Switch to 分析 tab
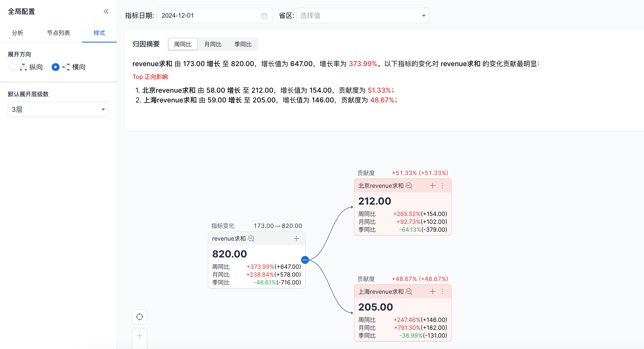644x349 pixels. [x=18, y=33]
